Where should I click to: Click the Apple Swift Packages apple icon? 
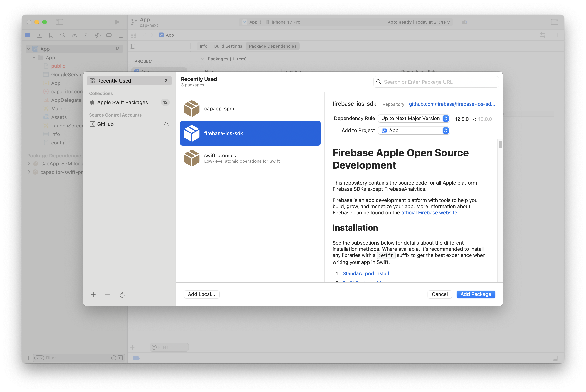click(92, 102)
